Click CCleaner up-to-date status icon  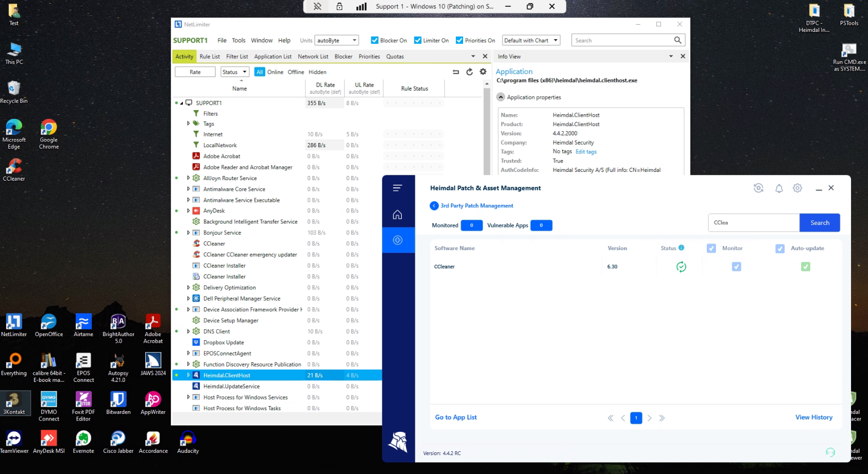(x=681, y=267)
